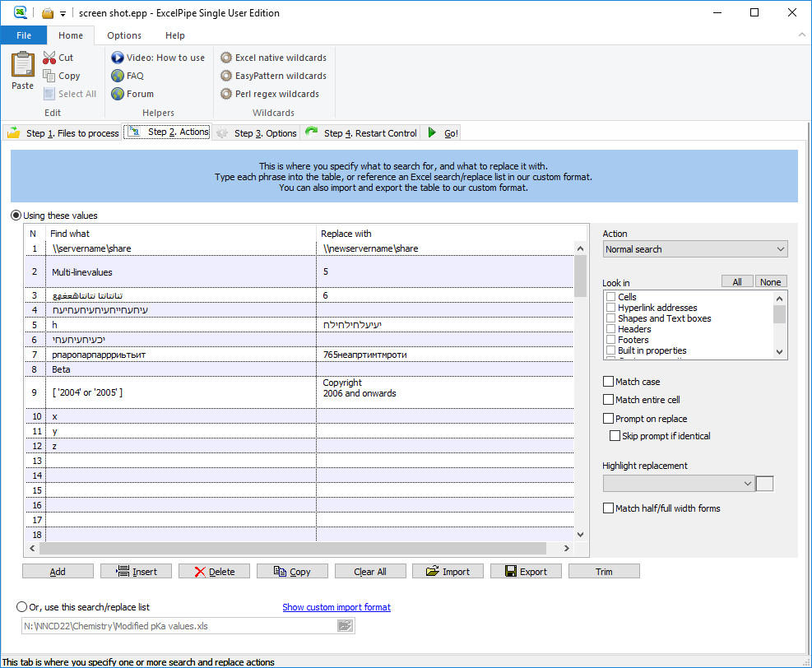Switch to the Options ribbon tab
Image resolution: width=812 pixels, height=668 pixels.
124,35
